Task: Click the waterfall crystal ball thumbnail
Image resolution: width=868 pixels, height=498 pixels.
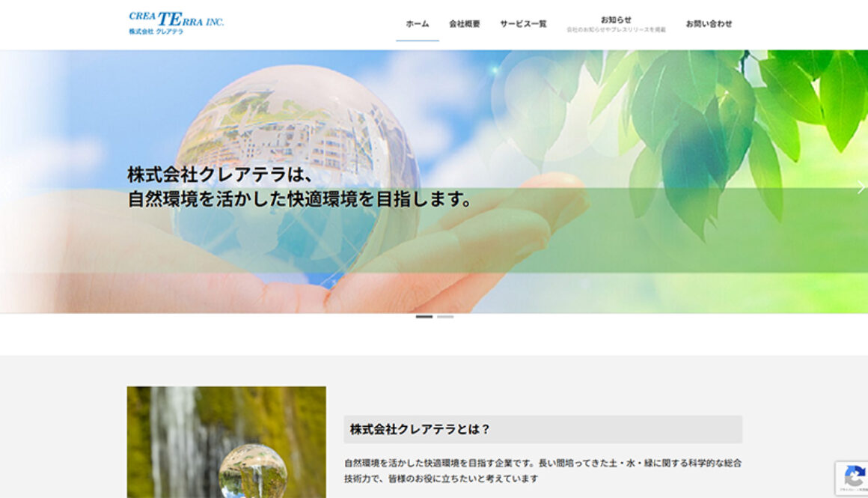Action: (x=226, y=442)
